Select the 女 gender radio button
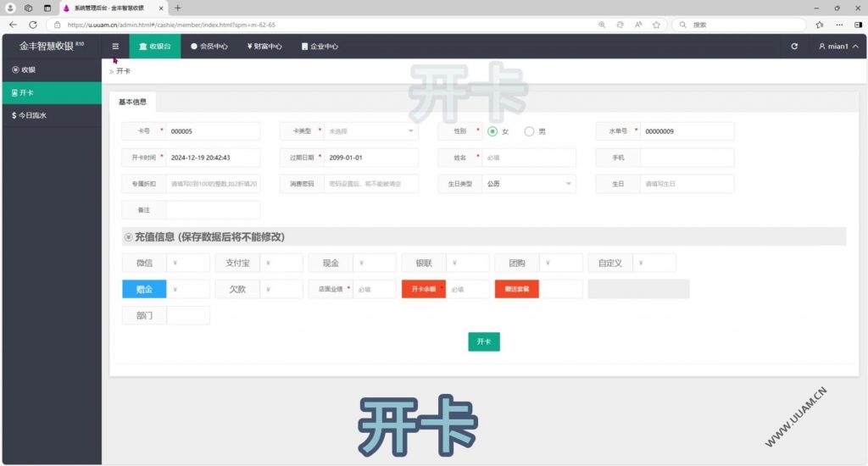Image resolution: width=868 pixels, height=466 pixels. 492,131
